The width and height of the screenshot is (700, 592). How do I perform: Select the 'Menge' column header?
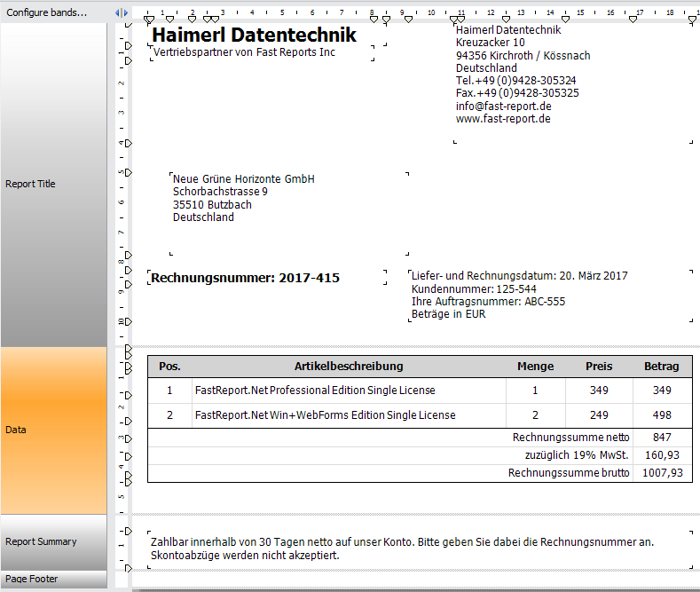(x=535, y=367)
